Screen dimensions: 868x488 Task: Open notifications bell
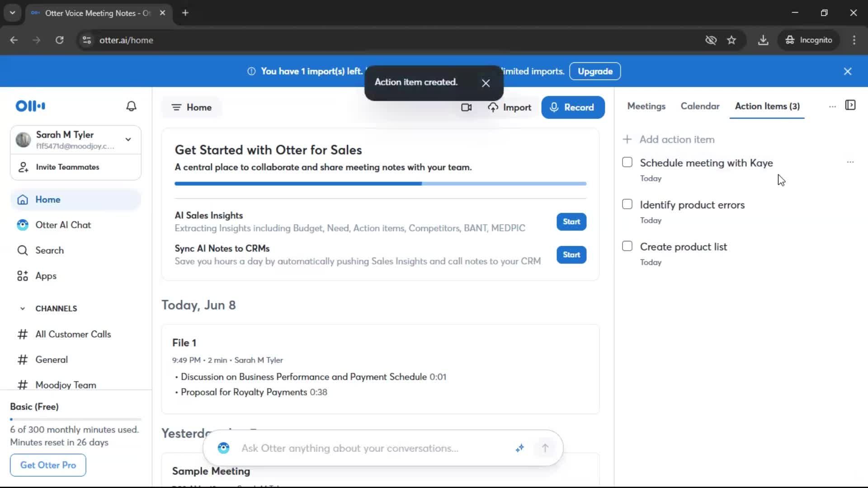131,106
